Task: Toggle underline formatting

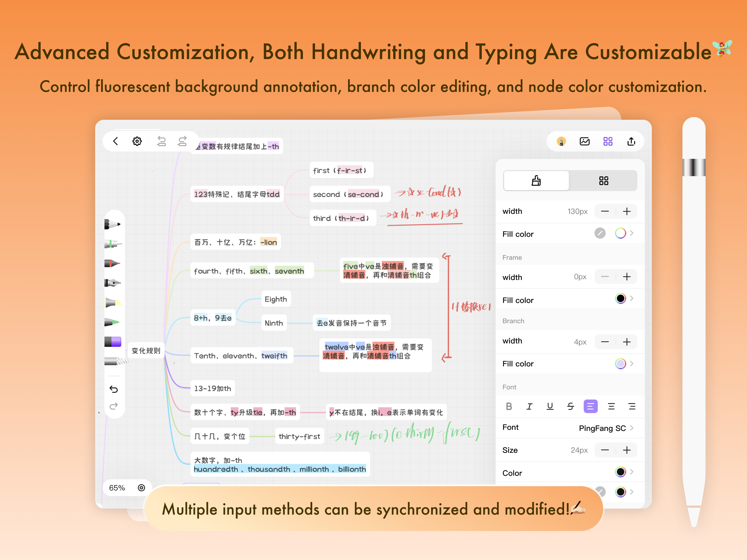Action: coord(550,406)
